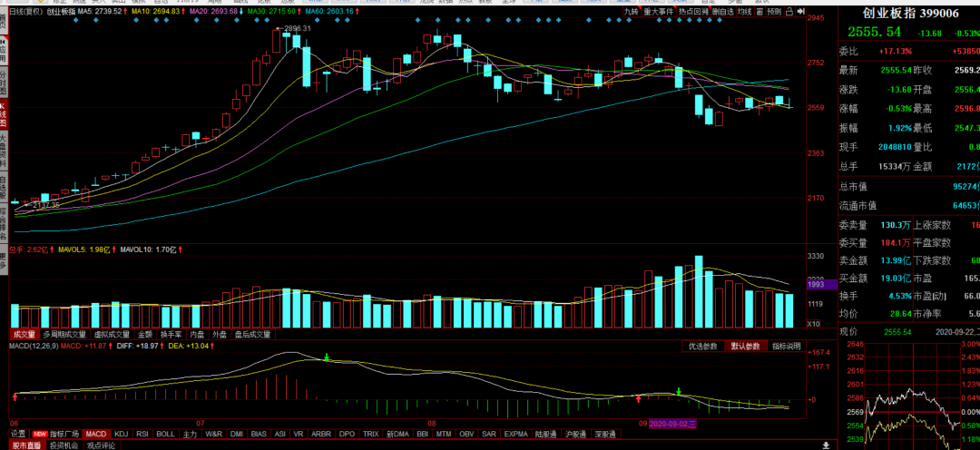The width and height of the screenshot is (980, 450).
Task: Open the 设置 indicator settings menu
Action: click(18, 435)
